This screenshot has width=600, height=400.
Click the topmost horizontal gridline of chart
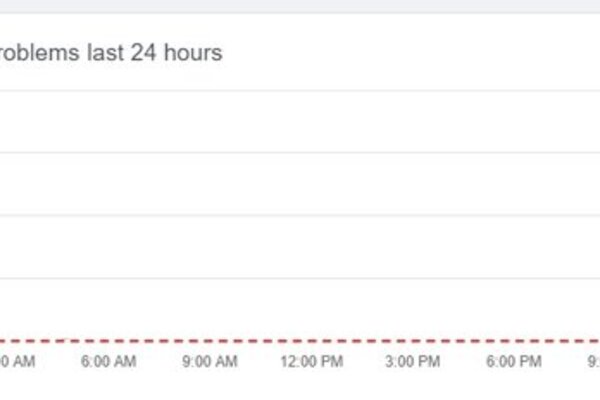[300, 91]
